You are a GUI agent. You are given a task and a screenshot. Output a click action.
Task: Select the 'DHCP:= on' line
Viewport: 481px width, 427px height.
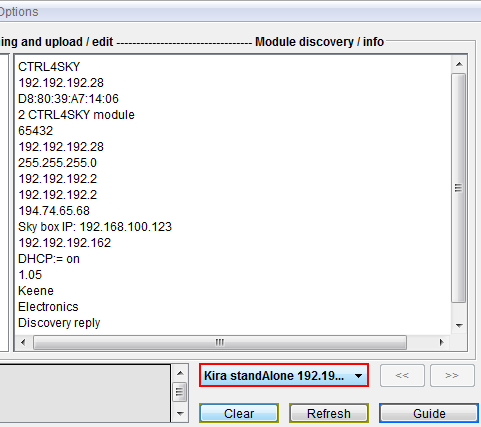(x=49, y=259)
